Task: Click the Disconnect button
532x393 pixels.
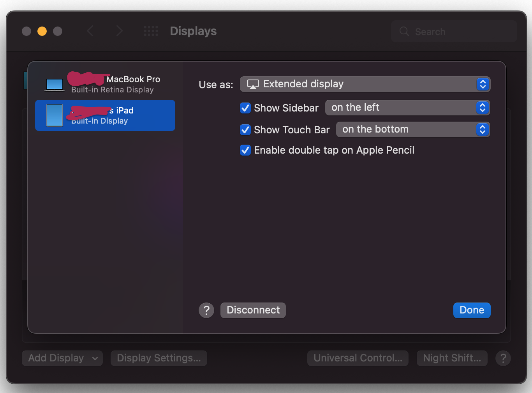Action: [253, 310]
